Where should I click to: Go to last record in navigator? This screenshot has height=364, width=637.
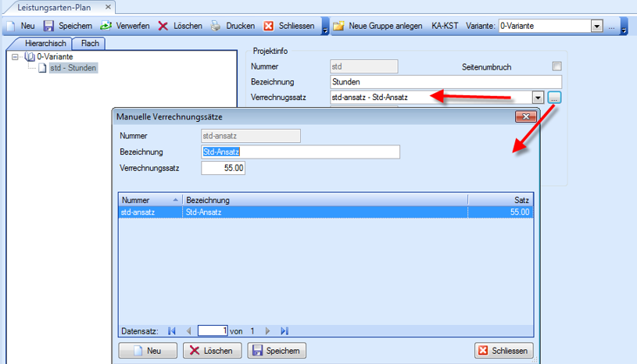[285, 331]
